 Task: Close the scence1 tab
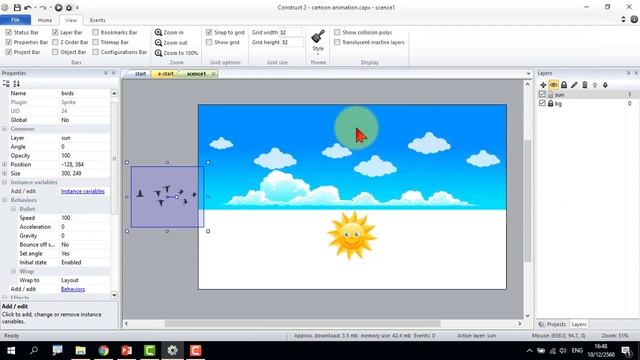tap(213, 74)
